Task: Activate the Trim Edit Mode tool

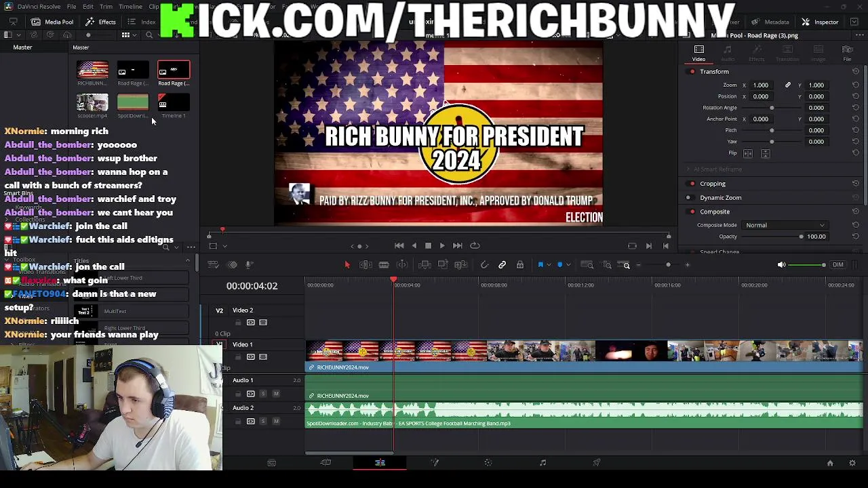Action: (366, 265)
